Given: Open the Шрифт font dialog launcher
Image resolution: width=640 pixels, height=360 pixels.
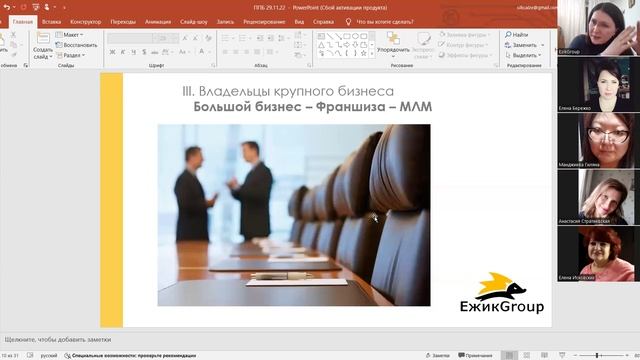Looking at the screenshot, I should coord(213,65).
